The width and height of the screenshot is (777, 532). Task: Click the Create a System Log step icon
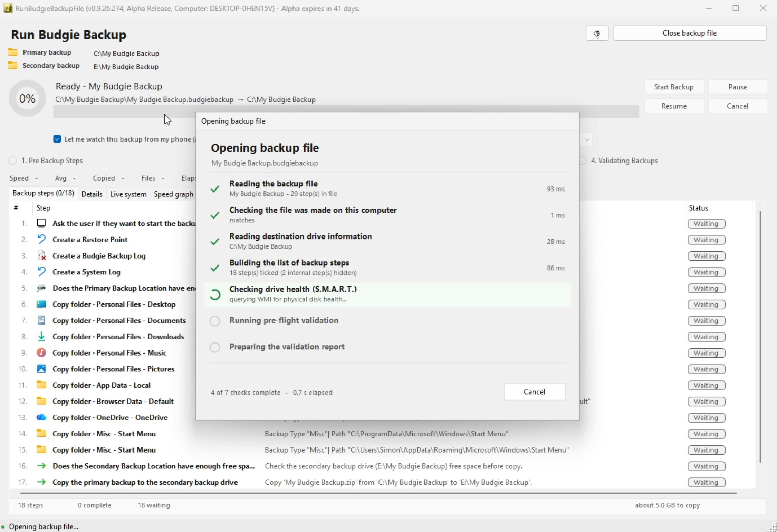click(41, 272)
